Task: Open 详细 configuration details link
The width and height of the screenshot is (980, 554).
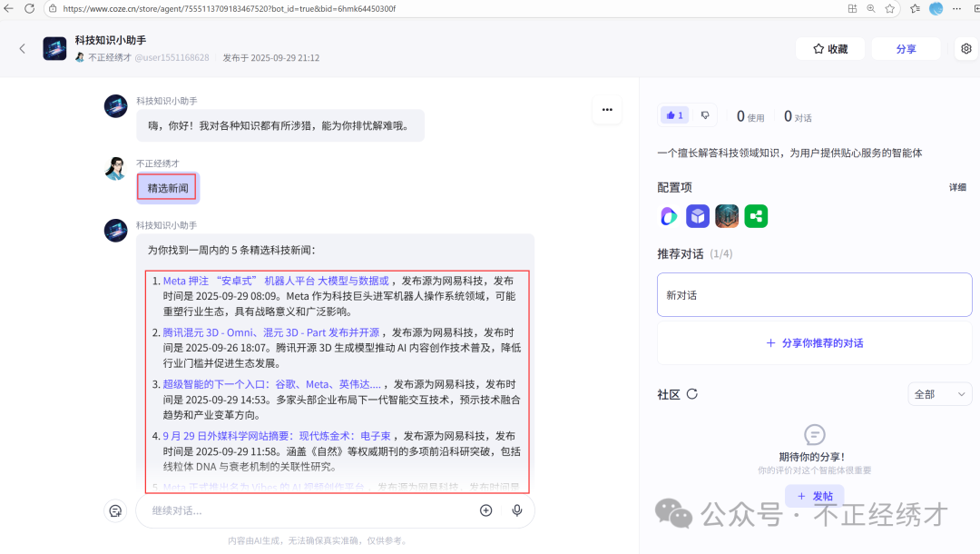Action: coord(957,188)
